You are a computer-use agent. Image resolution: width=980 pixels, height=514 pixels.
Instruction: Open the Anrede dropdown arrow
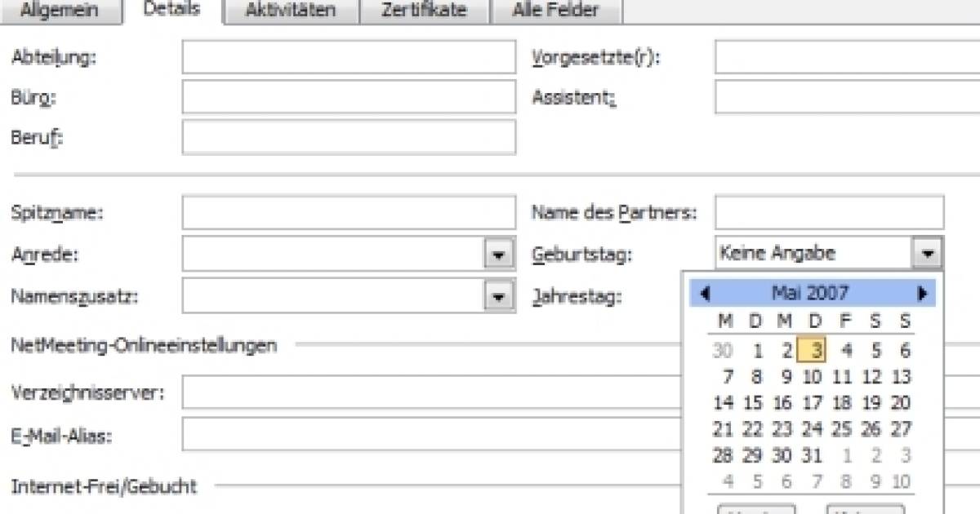(498, 255)
